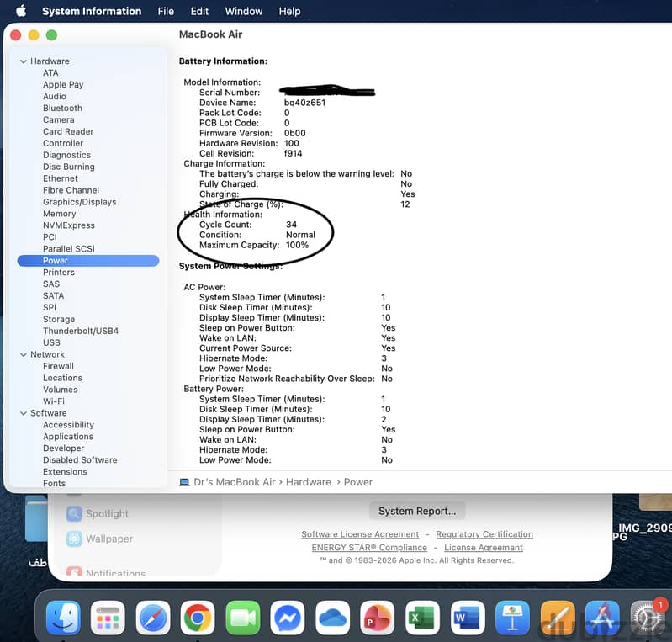The image size is (672, 642).
Task: Select Fibre Channel in the sidebar
Action: [x=71, y=190]
